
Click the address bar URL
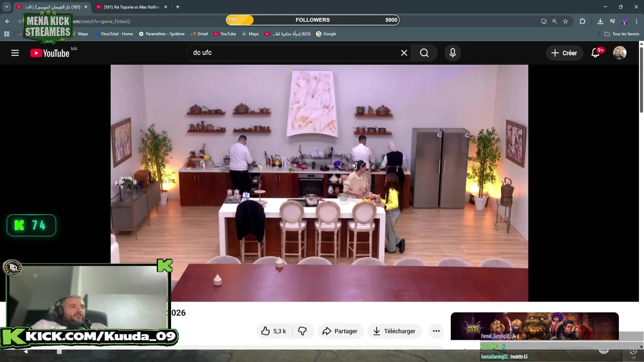click(102, 21)
